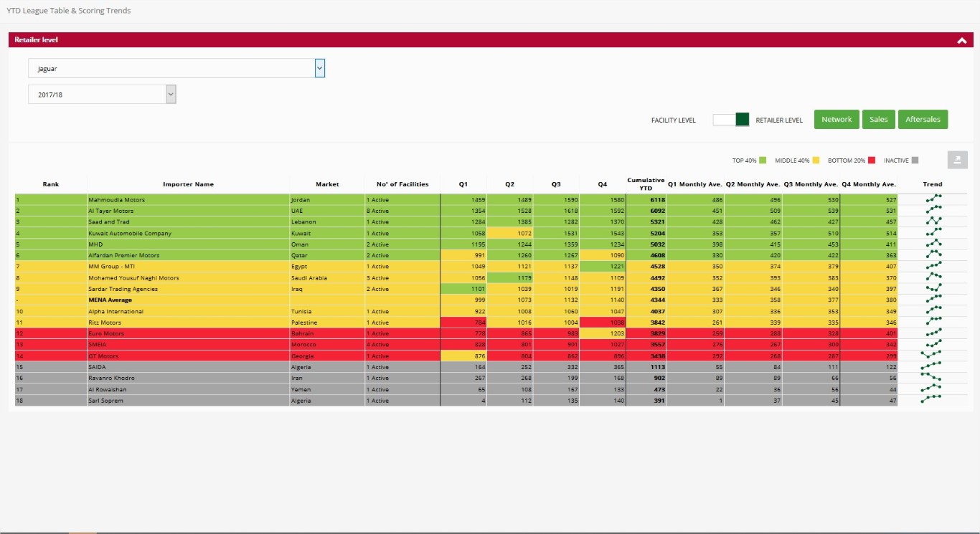Click the Ravanro Khodro trend sparkline
This screenshot has height=534, width=980.
coord(933,378)
